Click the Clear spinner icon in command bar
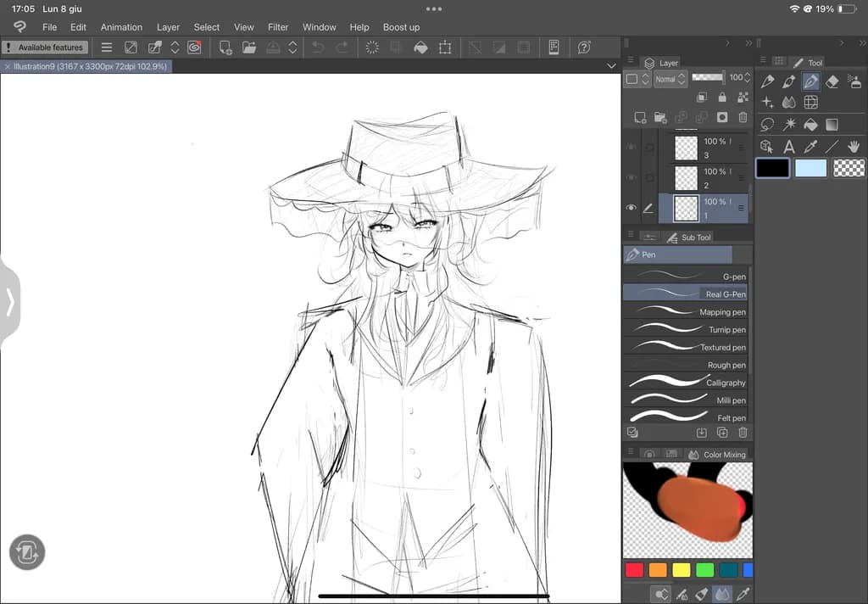868x604 pixels. (x=372, y=48)
